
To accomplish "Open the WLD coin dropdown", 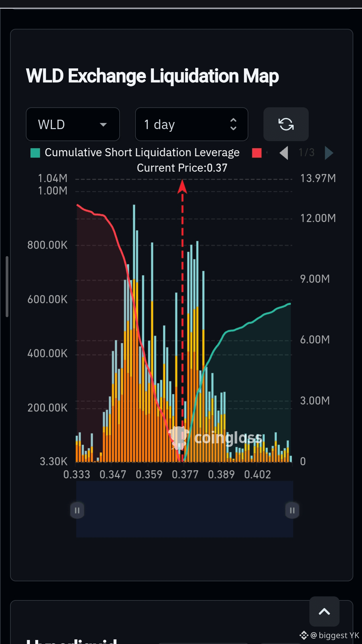I will click(73, 124).
